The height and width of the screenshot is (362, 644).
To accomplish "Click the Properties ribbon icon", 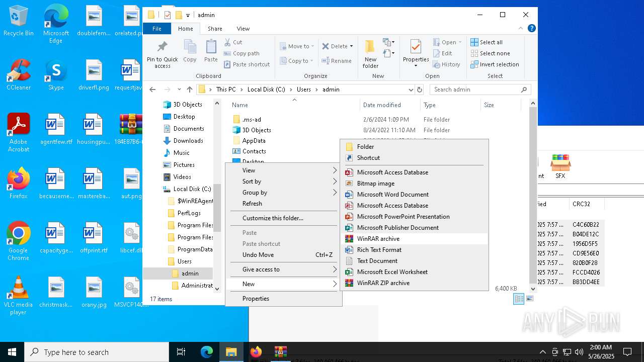I will coord(416,47).
